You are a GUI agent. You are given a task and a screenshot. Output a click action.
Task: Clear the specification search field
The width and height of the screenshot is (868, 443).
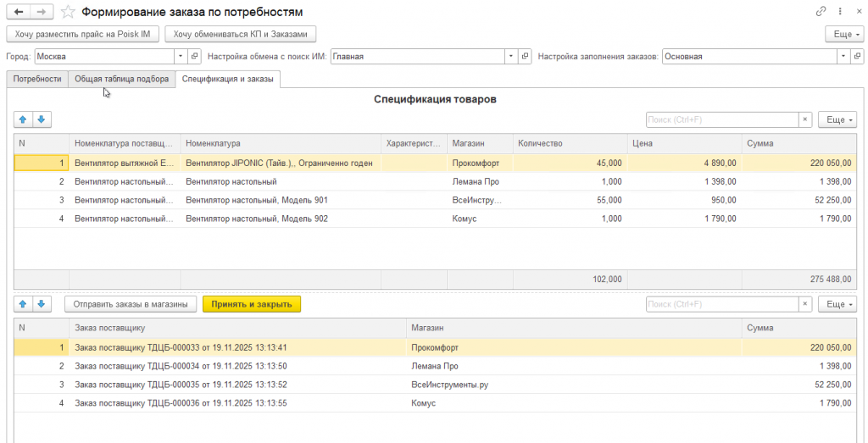tap(805, 119)
